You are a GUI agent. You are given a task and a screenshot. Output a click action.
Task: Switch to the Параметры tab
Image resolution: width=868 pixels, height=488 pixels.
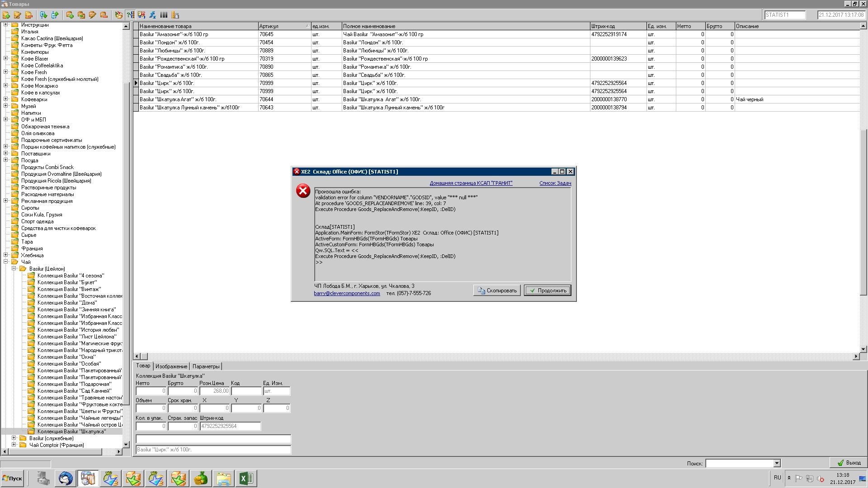(206, 366)
